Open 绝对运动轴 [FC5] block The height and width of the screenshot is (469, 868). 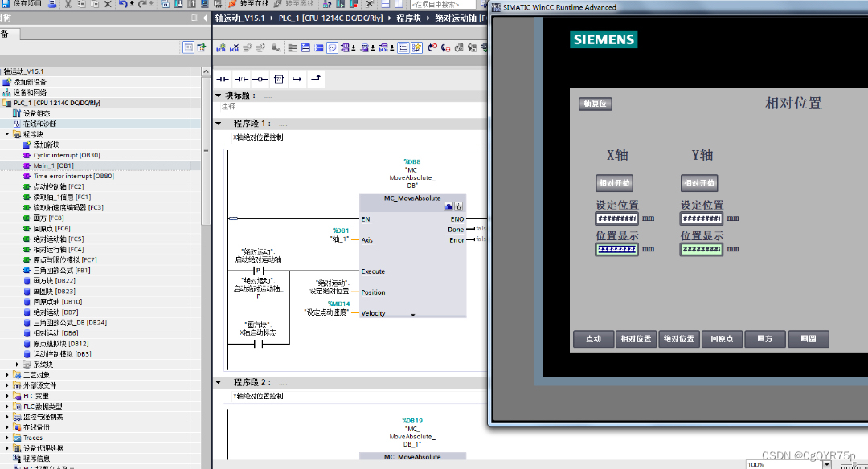coord(58,239)
